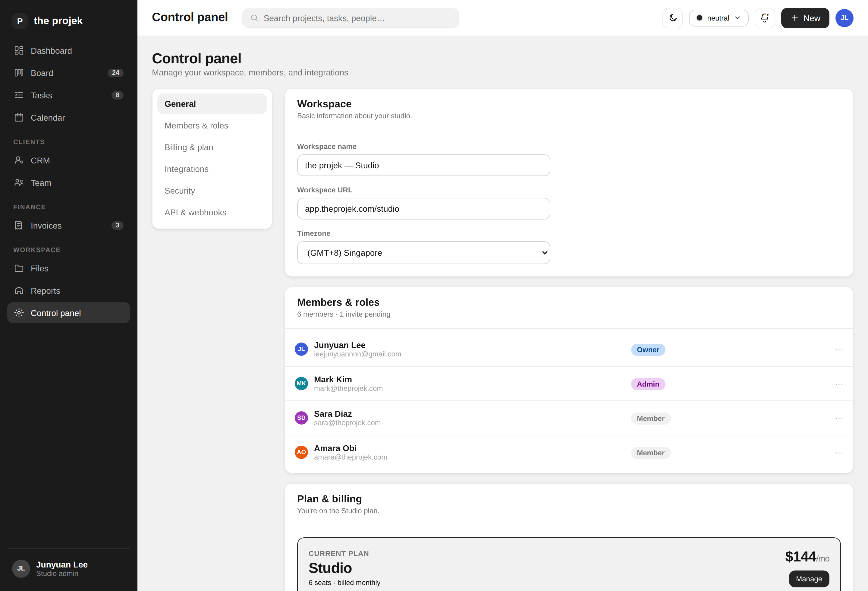The height and width of the screenshot is (591, 868).
Task: Click email mark@theprojek.com
Action: (348, 388)
